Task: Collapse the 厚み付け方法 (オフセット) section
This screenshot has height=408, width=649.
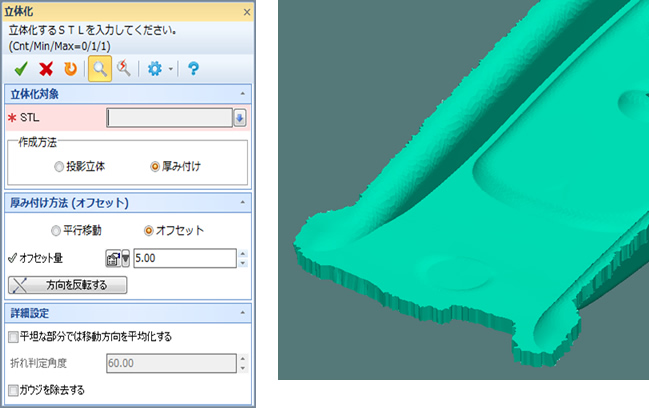Action: pyautogui.click(x=243, y=203)
